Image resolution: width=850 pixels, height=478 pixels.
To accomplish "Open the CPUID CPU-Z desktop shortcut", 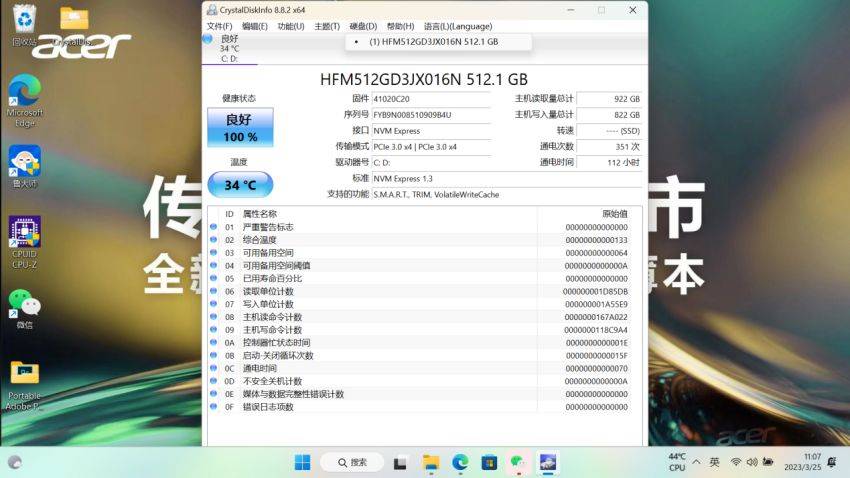I will [24, 242].
